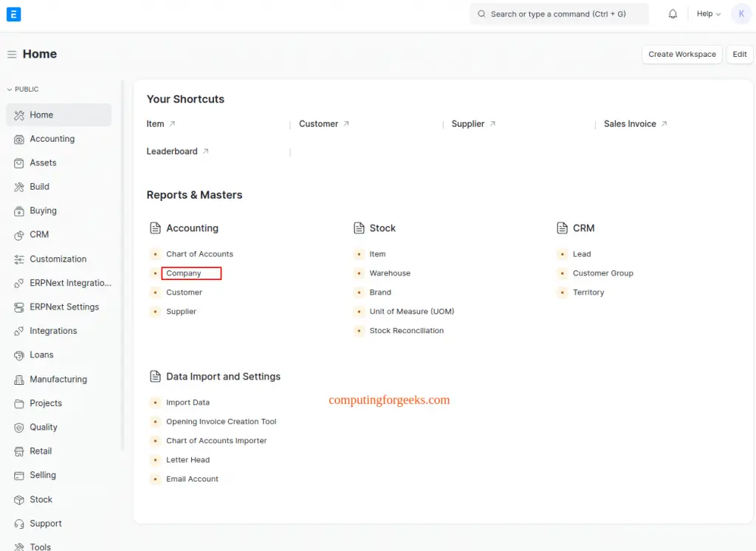Click the sidebar vertical scrollbar
756x551 pixels.
pyautogui.click(x=123, y=265)
